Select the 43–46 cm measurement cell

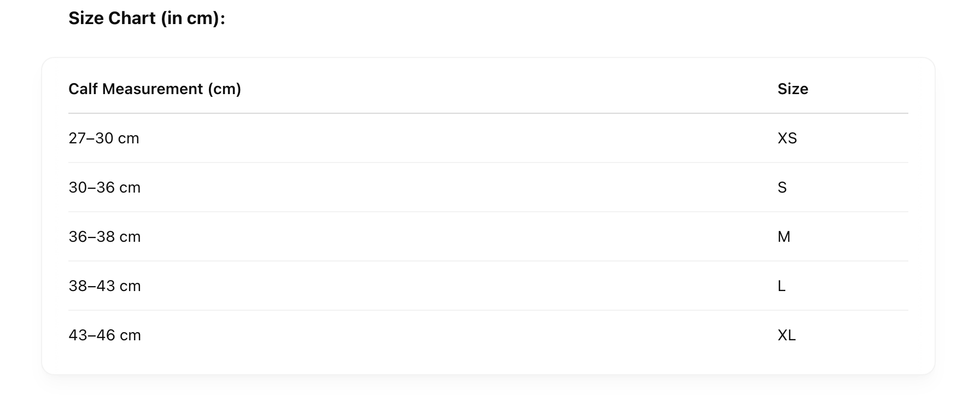click(x=104, y=335)
